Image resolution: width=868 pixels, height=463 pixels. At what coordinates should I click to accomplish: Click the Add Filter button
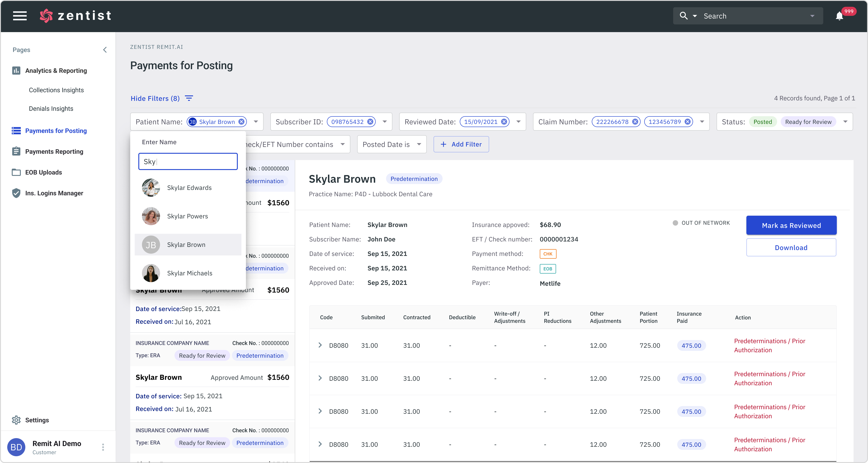click(461, 144)
